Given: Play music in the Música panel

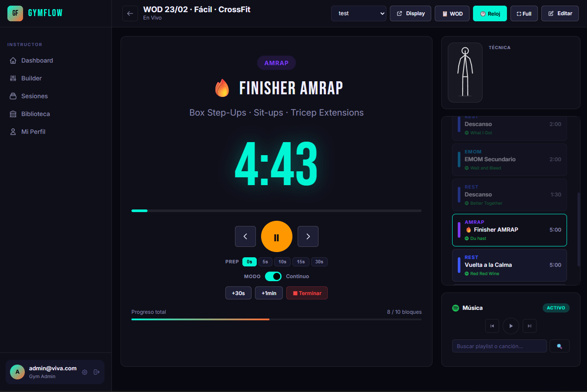Looking at the screenshot, I should (x=510, y=326).
